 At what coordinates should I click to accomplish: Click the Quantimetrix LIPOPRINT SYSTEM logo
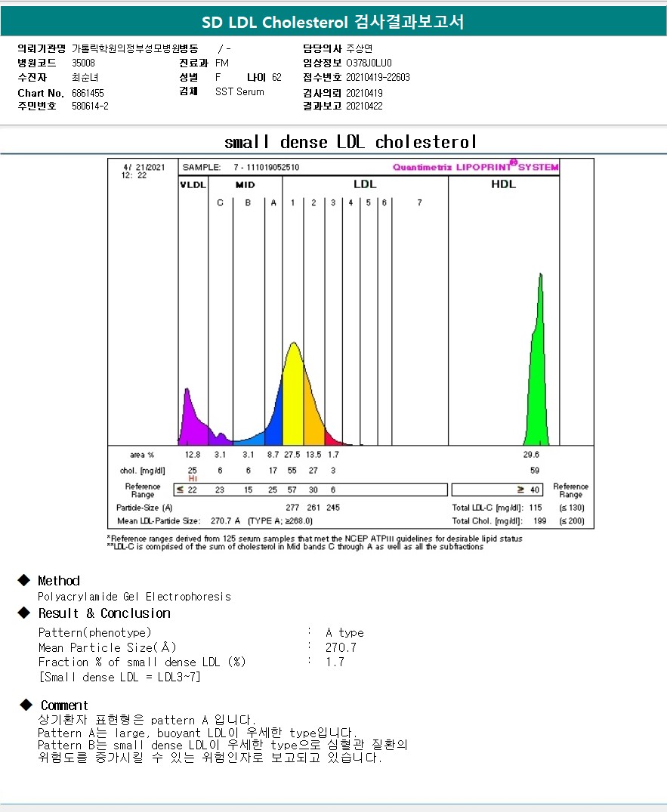coord(475,166)
